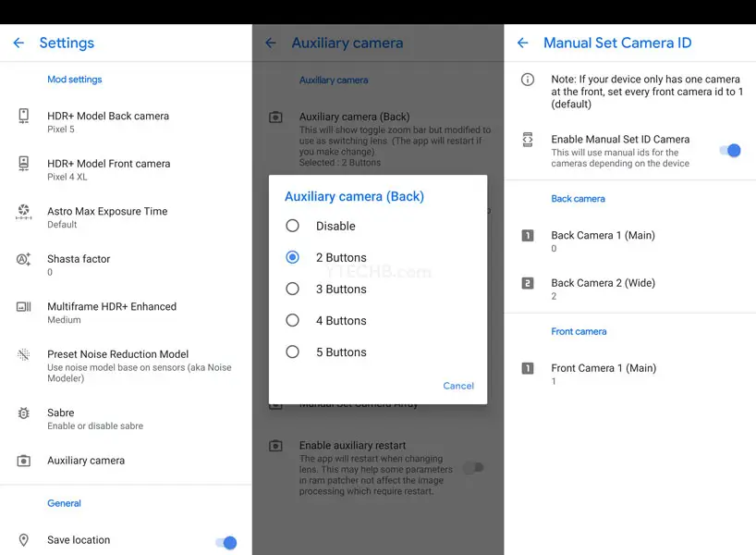Open Back Camera 1 (Main) ID setting
756x555 pixels.
click(603, 240)
